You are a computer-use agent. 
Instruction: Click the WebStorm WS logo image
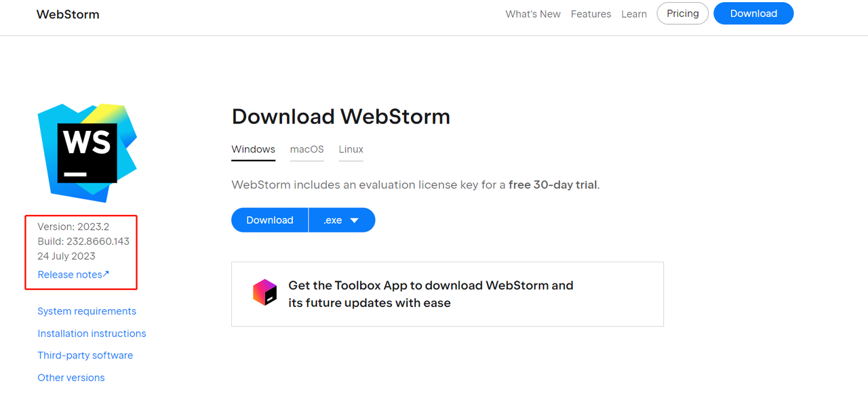pos(87,153)
